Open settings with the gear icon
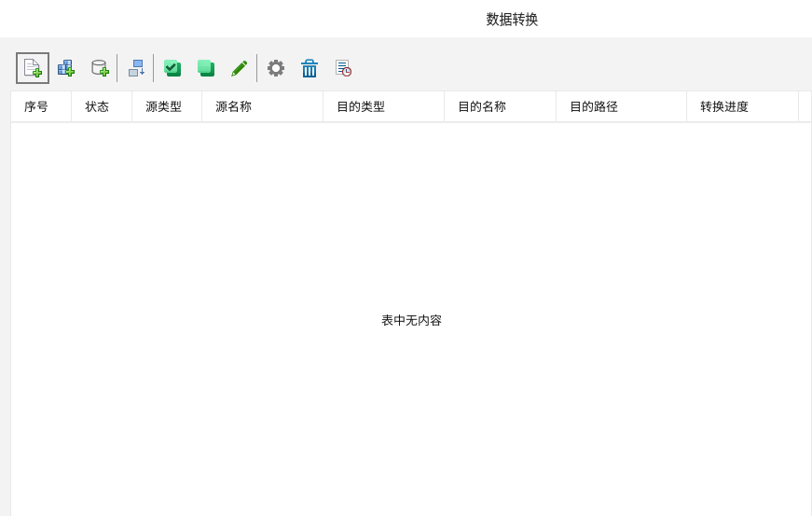 pyautogui.click(x=276, y=68)
